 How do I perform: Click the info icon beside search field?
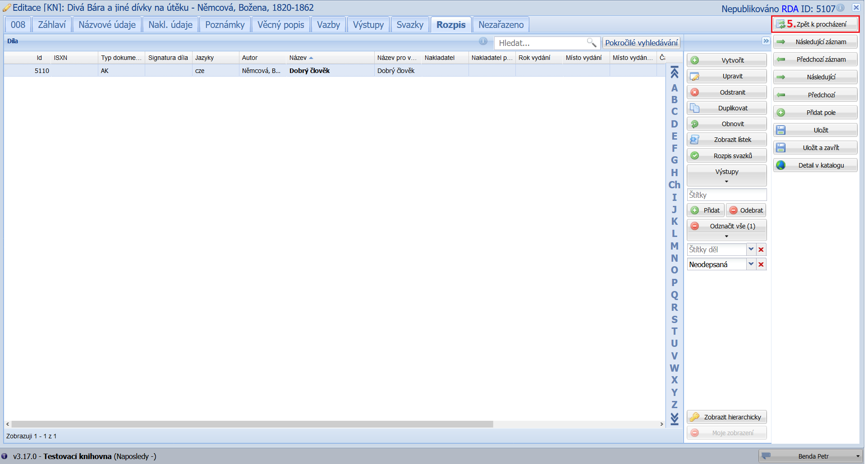[x=483, y=41]
